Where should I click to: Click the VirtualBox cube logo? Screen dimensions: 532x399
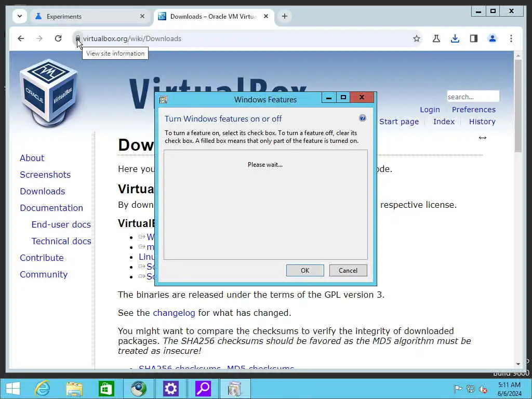pyautogui.click(x=49, y=92)
